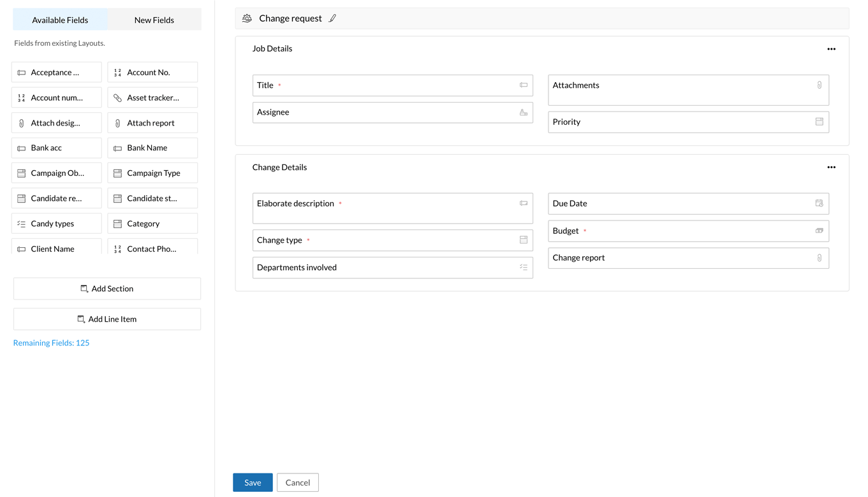868x497 pixels.
Task: Save the layout
Action: [253, 482]
